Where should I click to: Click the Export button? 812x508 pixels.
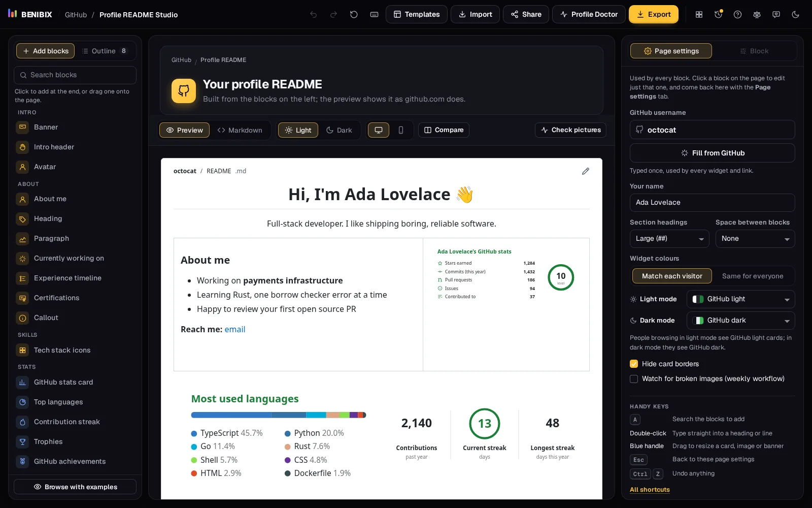pos(654,14)
